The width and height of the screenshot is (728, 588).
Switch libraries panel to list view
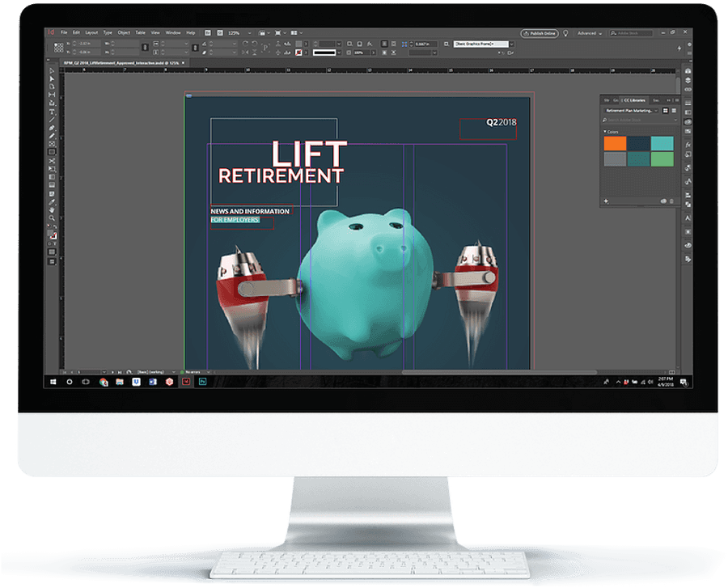point(674,111)
